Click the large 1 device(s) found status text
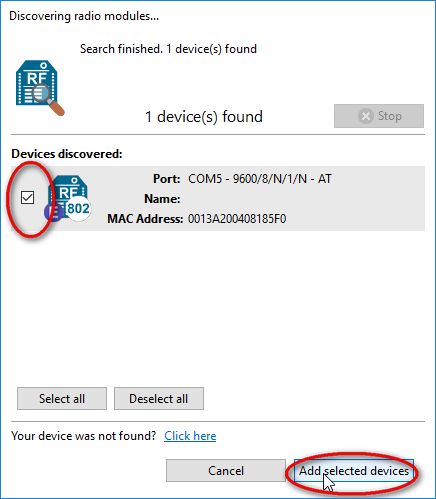 click(x=204, y=117)
